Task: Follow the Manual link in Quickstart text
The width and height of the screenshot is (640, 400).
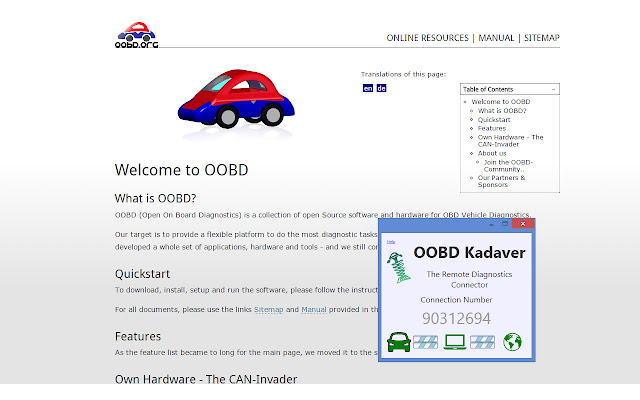Action: (x=313, y=309)
